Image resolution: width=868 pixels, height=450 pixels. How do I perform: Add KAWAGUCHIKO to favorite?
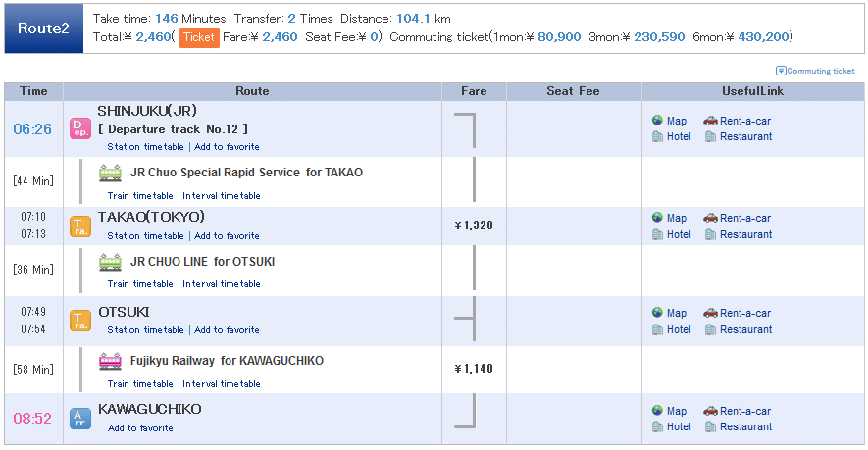click(x=140, y=427)
